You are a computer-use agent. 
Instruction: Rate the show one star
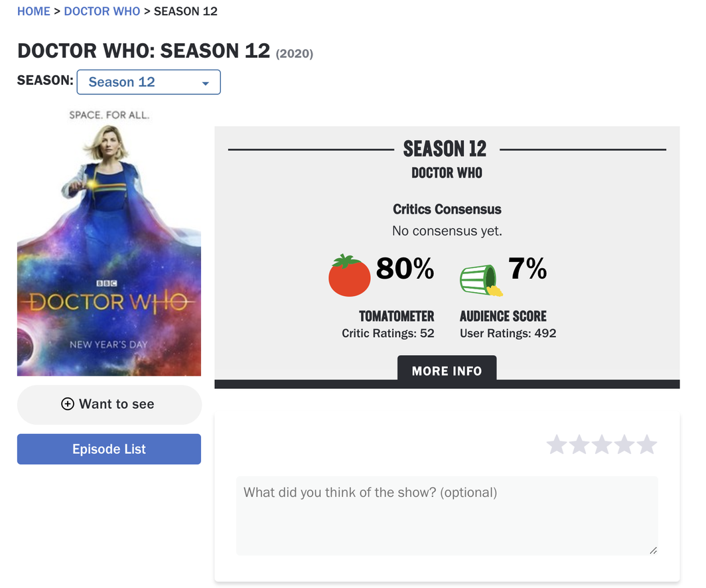(x=557, y=445)
